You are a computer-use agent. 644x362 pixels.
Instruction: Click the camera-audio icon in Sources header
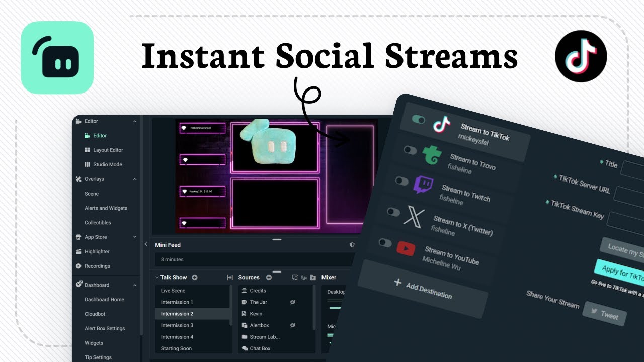tap(304, 277)
